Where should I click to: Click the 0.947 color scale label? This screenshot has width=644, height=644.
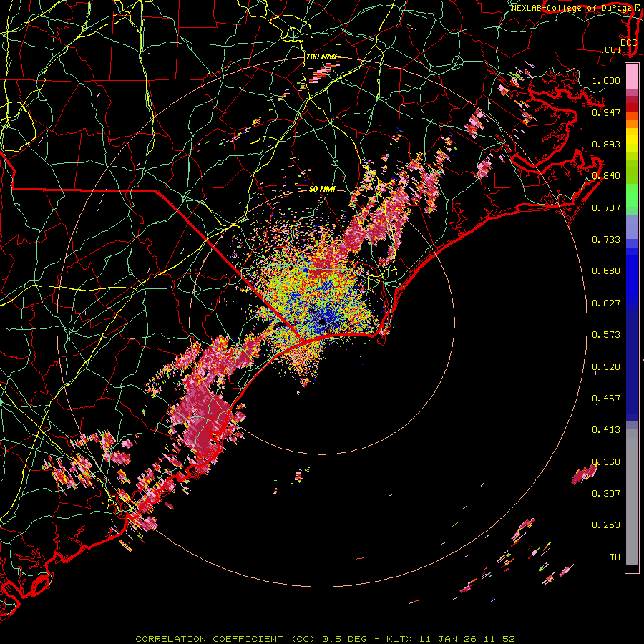[606, 112]
